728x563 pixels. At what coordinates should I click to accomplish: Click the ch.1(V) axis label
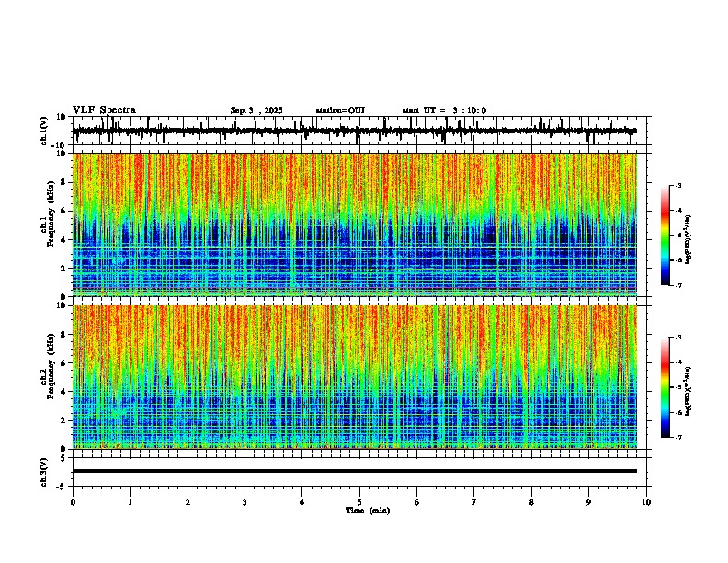coord(44,131)
